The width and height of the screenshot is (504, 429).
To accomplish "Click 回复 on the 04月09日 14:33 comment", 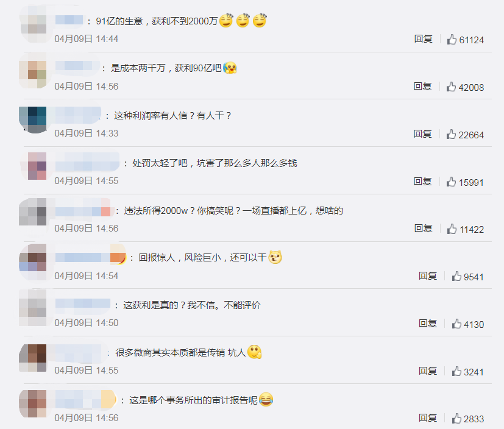I will pyautogui.click(x=422, y=134).
